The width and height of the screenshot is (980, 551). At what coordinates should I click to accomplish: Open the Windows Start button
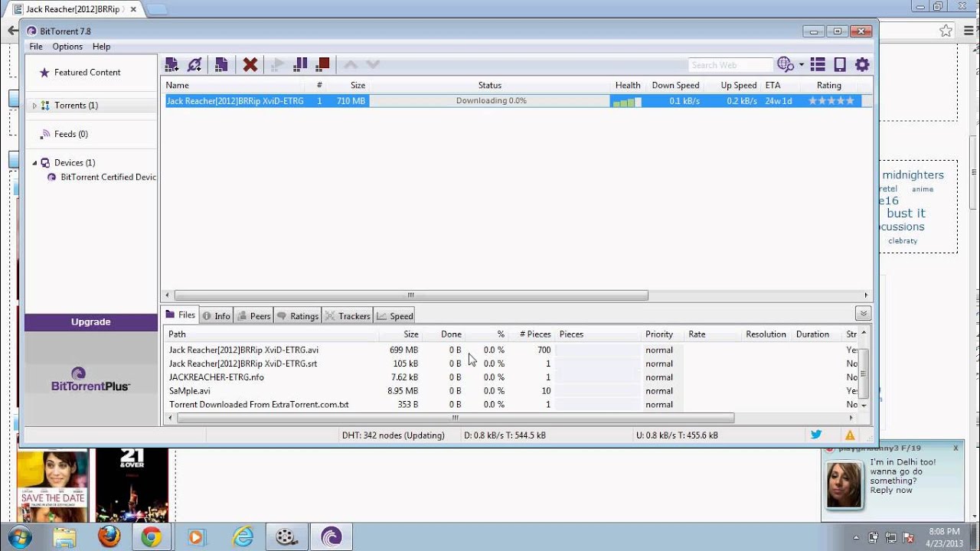point(19,536)
